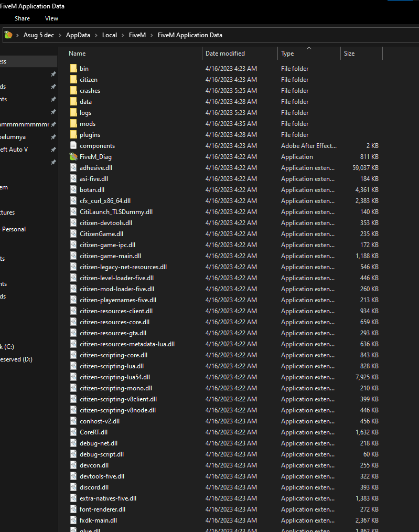
Task: Expand breadcrumb chevron after FiveM
Action: 152,35
